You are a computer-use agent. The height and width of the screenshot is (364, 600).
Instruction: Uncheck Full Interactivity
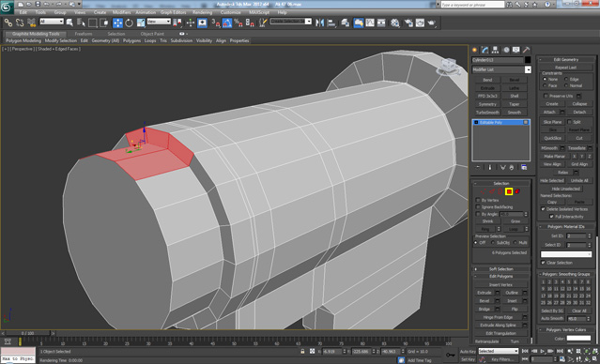click(551, 217)
